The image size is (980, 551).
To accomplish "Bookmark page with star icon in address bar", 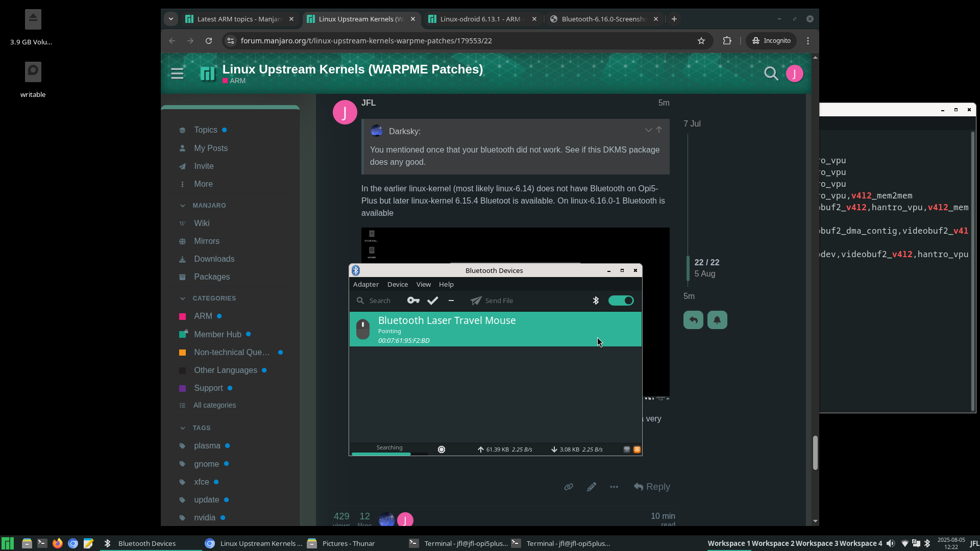I will coord(701,41).
